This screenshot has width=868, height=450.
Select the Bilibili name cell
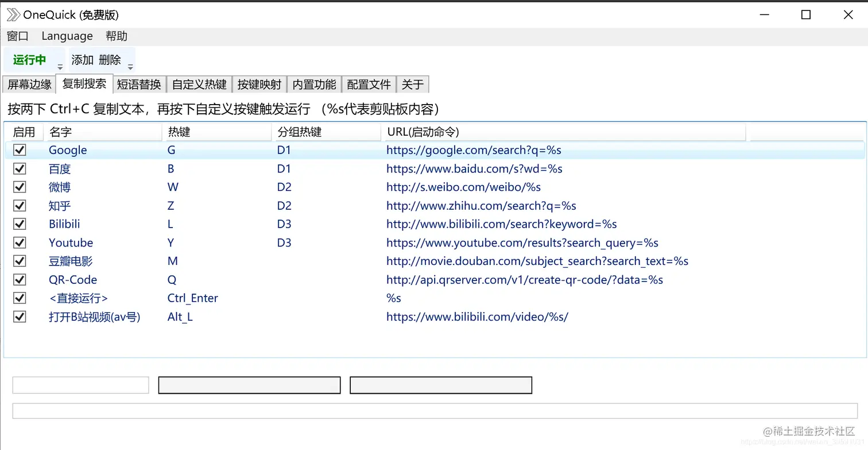coord(64,224)
